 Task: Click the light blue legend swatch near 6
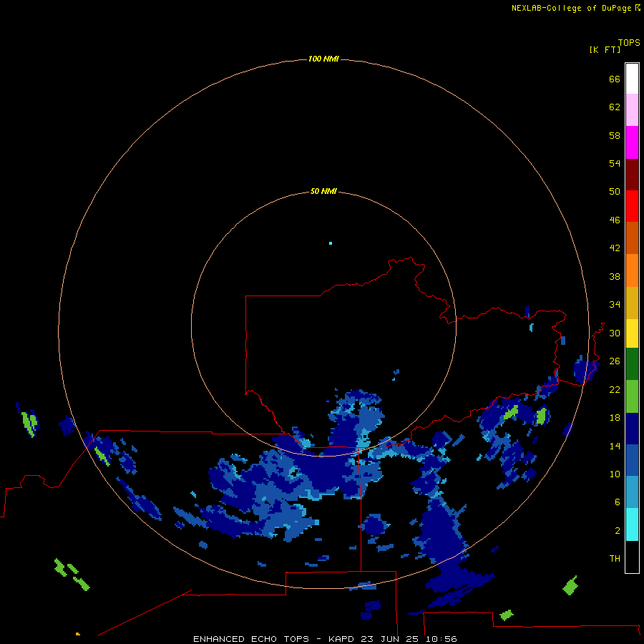coord(632,492)
